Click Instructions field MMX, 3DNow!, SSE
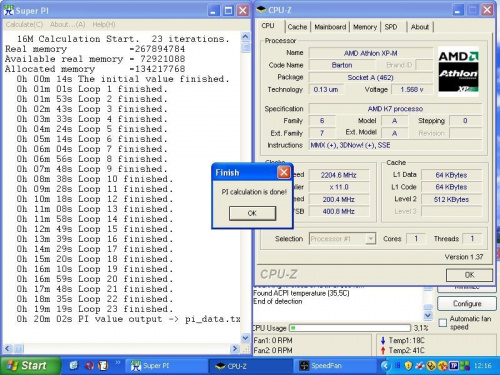The height and width of the screenshot is (375, 500). click(x=395, y=145)
